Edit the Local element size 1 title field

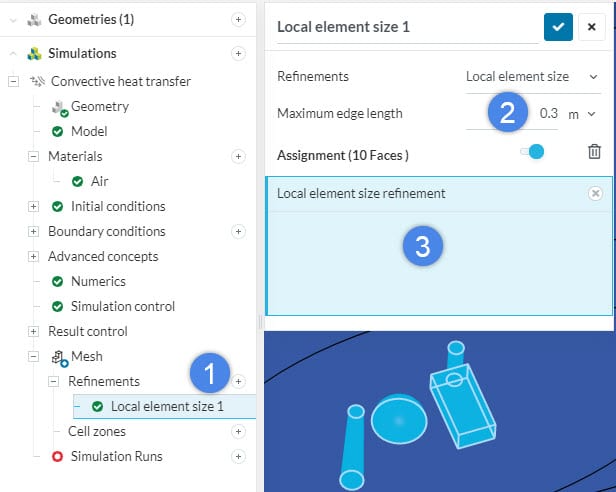(x=407, y=27)
